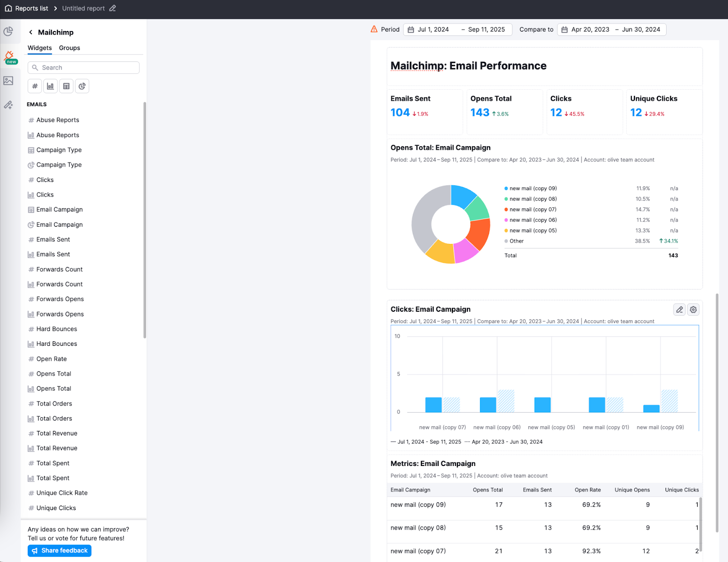Collapse the Mailchimp panel with back chevron
Viewport: 728px width, 562px height.
pyautogui.click(x=30, y=32)
